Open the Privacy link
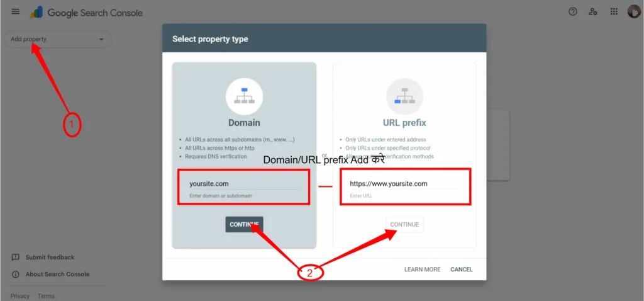 (x=20, y=296)
